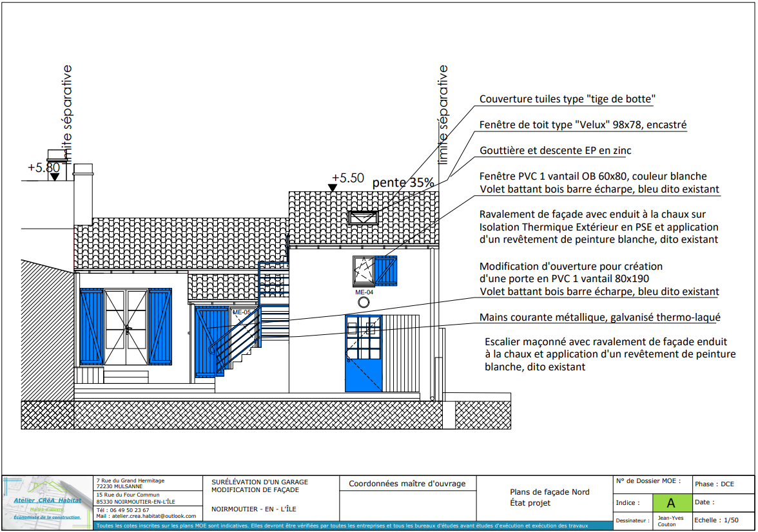Click the Atelier CRéA Habitat logo
The height and width of the screenshot is (532, 758).
48,503
